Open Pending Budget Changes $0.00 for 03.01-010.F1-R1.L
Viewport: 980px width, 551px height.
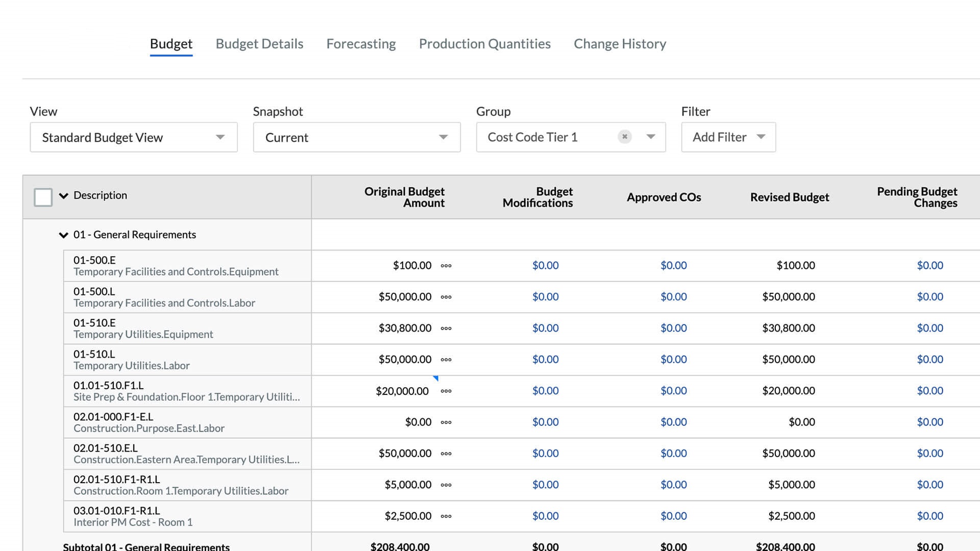(x=930, y=516)
